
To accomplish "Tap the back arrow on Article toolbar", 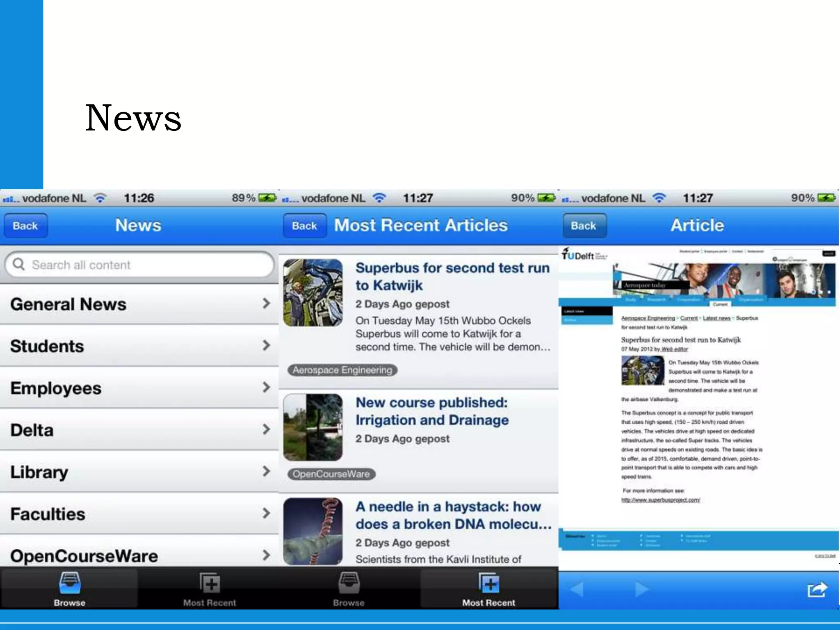I will click(576, 589).
